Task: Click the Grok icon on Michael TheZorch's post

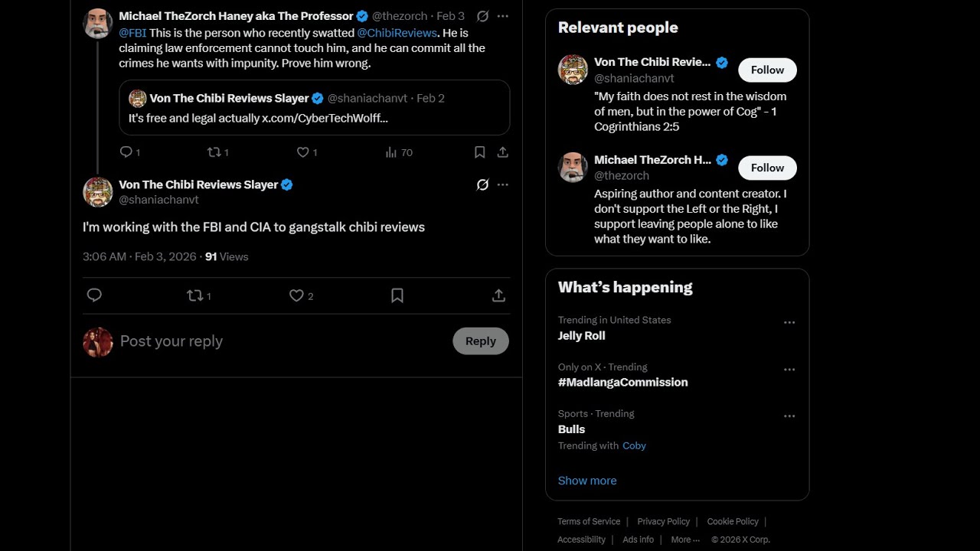Action: click(x=482, y=16)
